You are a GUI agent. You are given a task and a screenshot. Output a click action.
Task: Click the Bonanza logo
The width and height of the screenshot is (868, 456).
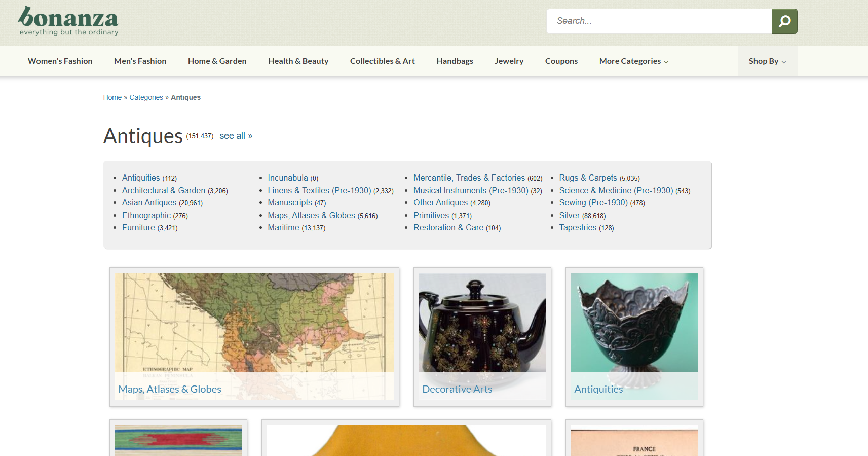[68, 21]
